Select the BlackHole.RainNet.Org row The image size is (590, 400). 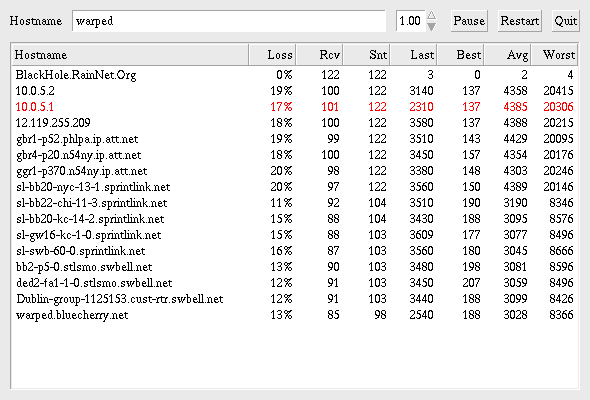click(x=295, y=75)
